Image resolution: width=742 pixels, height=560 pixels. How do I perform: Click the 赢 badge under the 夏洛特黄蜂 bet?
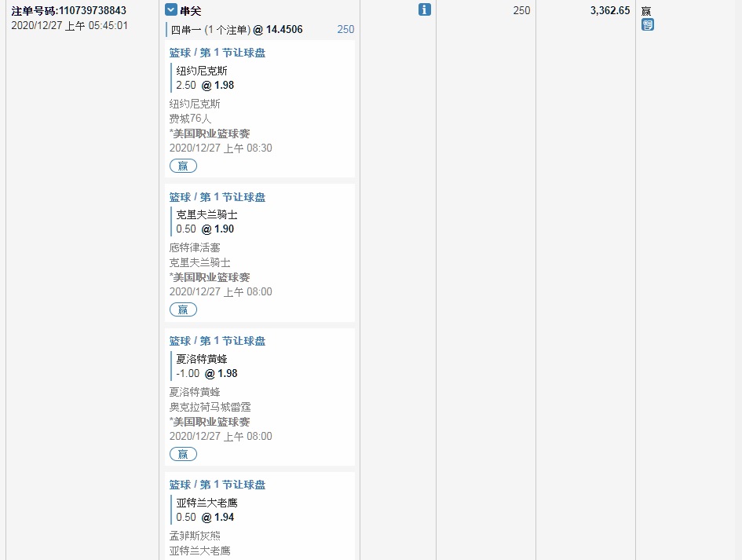point(183,454)
